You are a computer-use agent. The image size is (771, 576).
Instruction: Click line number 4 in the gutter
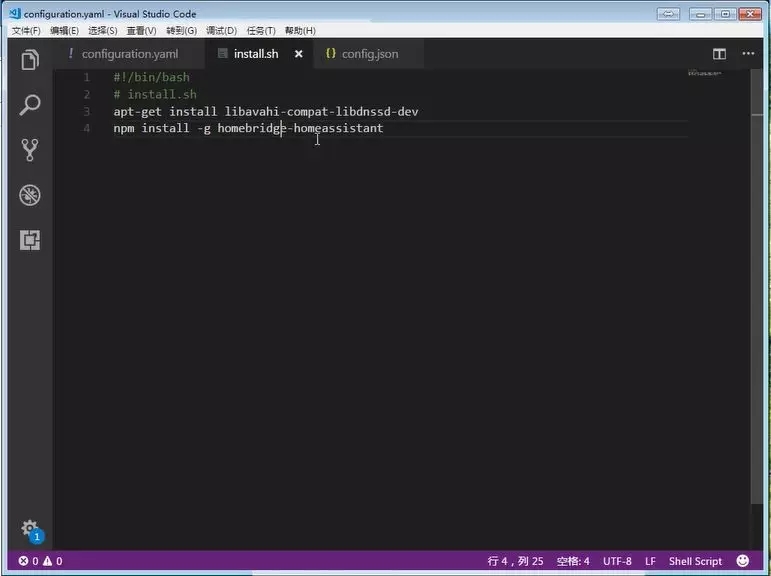[x=87, y=128]
